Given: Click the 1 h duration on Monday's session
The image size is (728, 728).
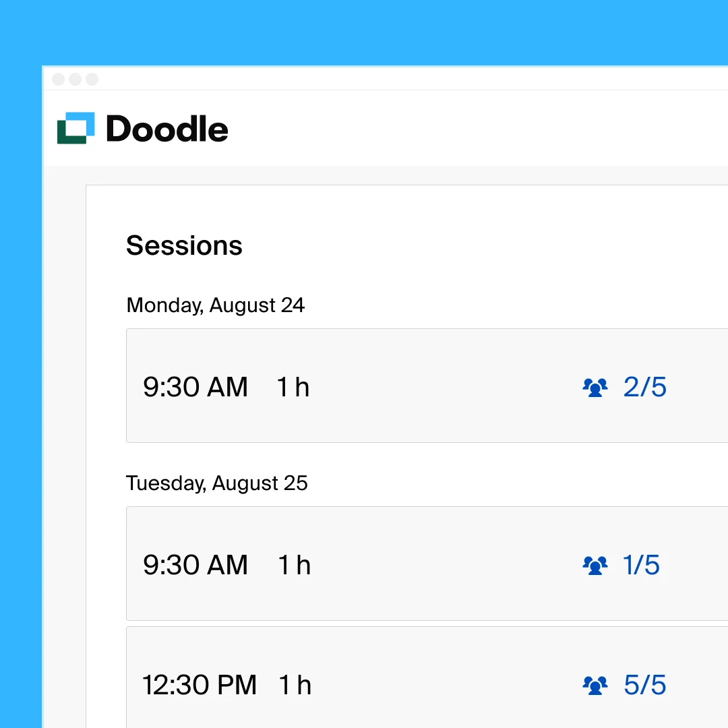Looking at the screenshot, I should 293,388.
